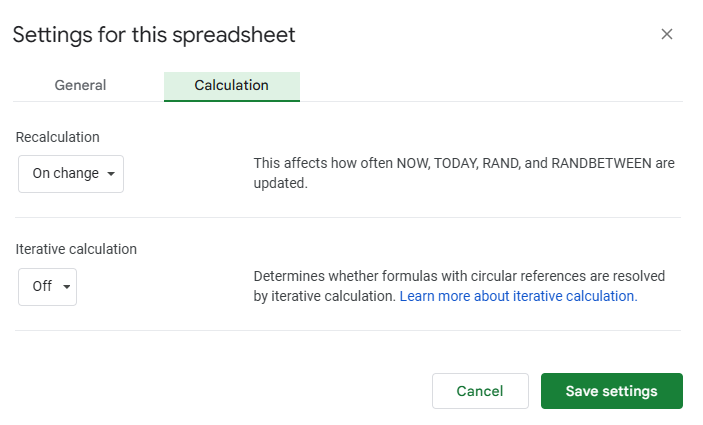Click the 'Off' text in the dropdown

[x=42, y=286]
